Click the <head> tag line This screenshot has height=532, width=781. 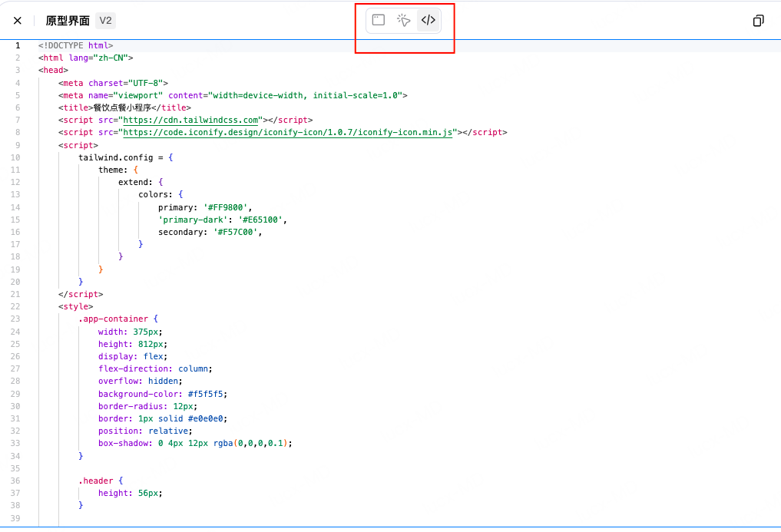[53, 70]
